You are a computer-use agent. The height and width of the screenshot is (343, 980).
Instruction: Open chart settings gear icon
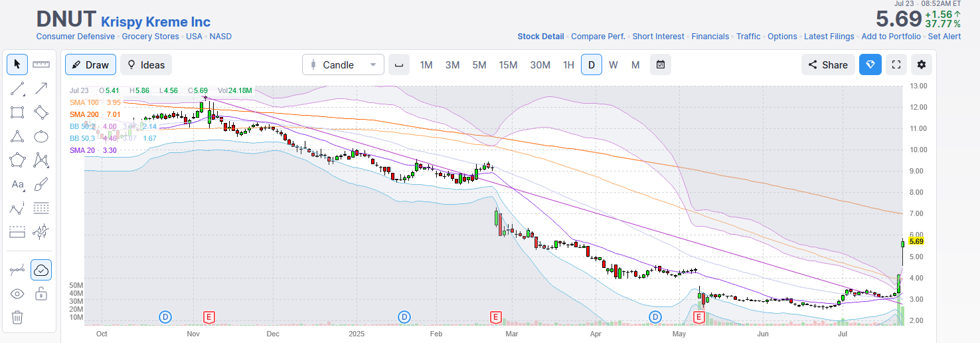922,64
